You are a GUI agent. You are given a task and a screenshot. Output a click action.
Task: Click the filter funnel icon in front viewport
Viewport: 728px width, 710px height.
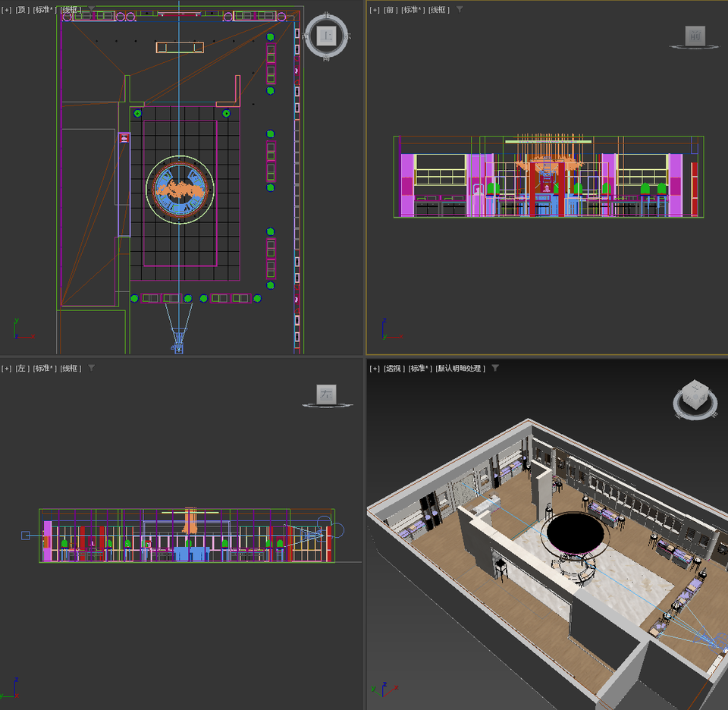pos(460,10)
